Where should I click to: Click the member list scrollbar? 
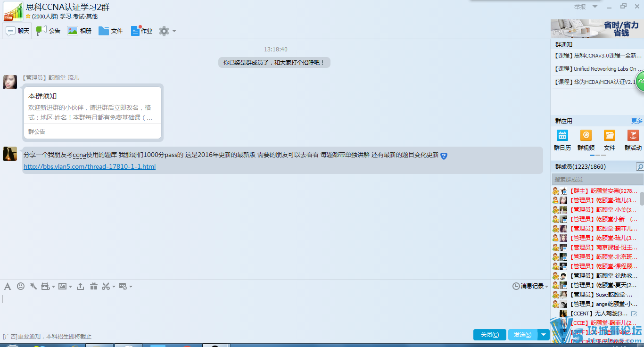click(642, 198)
